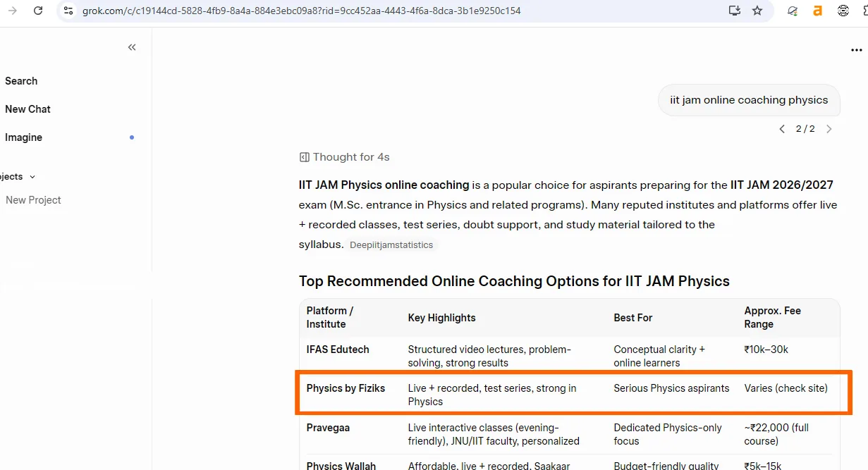Select the 'Physics Wallah' table cell
The width and height of the screenshot is (868, 470).
(341, 465)
